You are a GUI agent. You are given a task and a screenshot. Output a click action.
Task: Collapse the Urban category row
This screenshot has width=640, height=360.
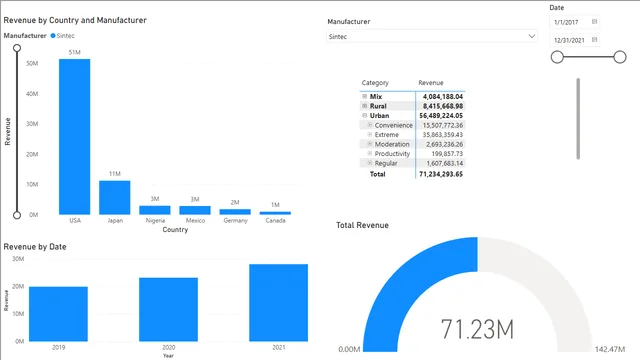click(364, 116)
